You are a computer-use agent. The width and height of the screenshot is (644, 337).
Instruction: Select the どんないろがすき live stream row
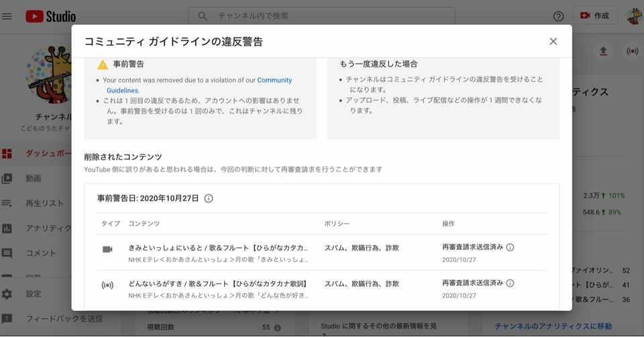[322, 289]
